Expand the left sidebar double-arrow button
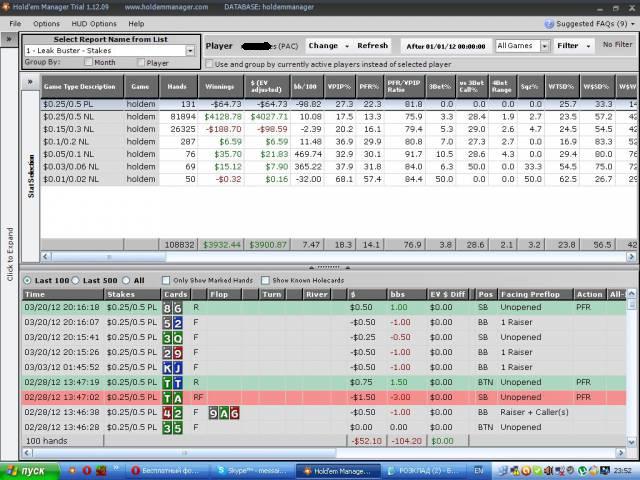This screenshot has height=480, width=640. [x=9, y=39]
